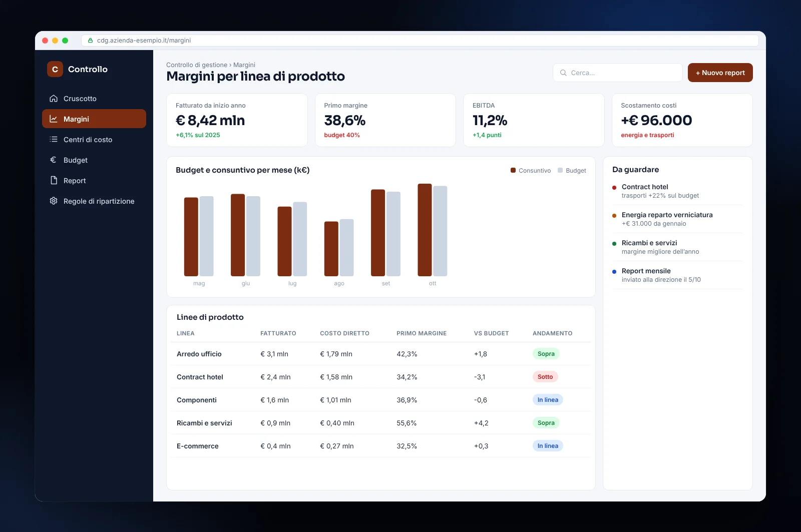Open Energia reparto verniciatura alert
801x532 pixels.
pos(677,219)
